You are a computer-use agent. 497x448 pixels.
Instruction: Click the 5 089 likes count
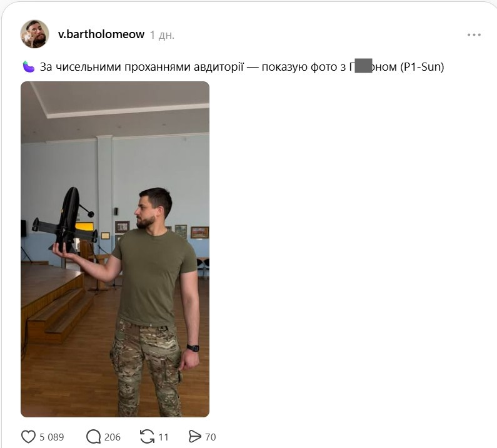[x=52, y=437]
